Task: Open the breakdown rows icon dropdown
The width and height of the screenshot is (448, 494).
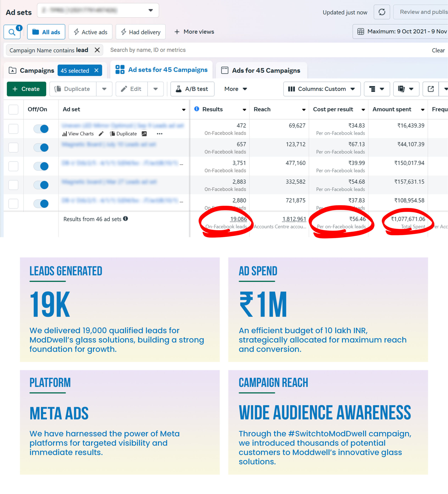Action: coord(377,89)
